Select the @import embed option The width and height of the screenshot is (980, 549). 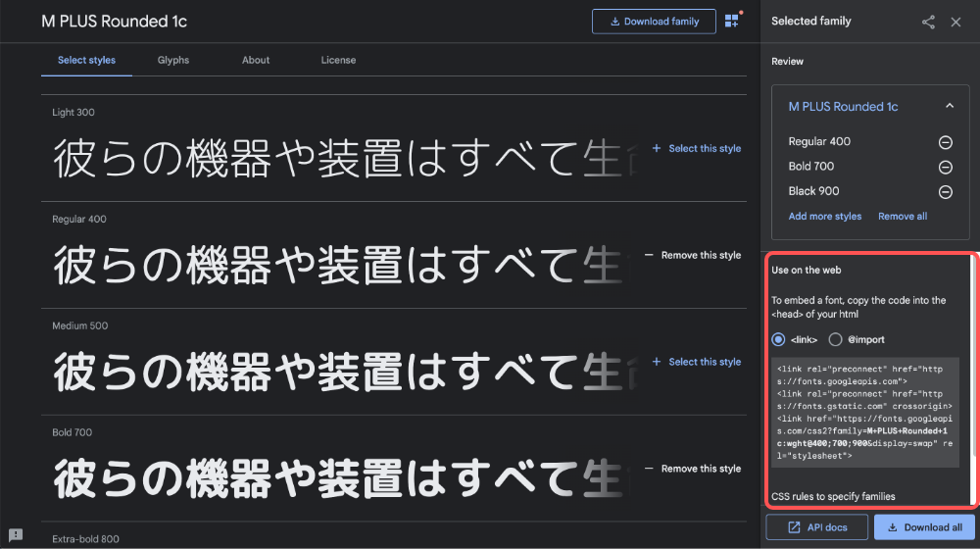point(835,339)
